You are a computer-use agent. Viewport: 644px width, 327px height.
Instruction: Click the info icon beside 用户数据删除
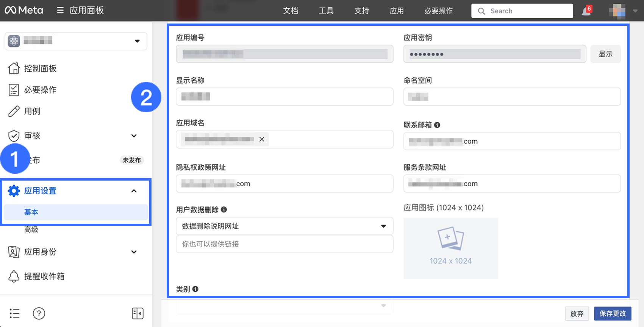(x=224, y=209)
